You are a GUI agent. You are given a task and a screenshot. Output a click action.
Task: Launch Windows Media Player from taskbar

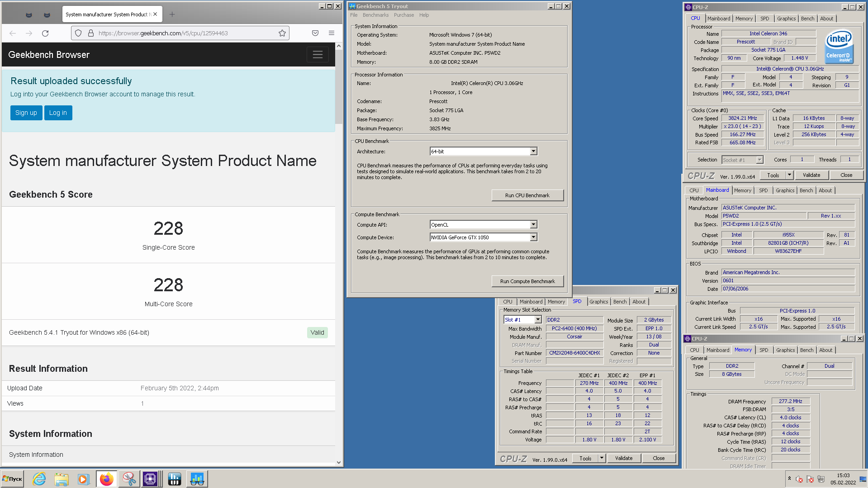[x=83, y=479]
